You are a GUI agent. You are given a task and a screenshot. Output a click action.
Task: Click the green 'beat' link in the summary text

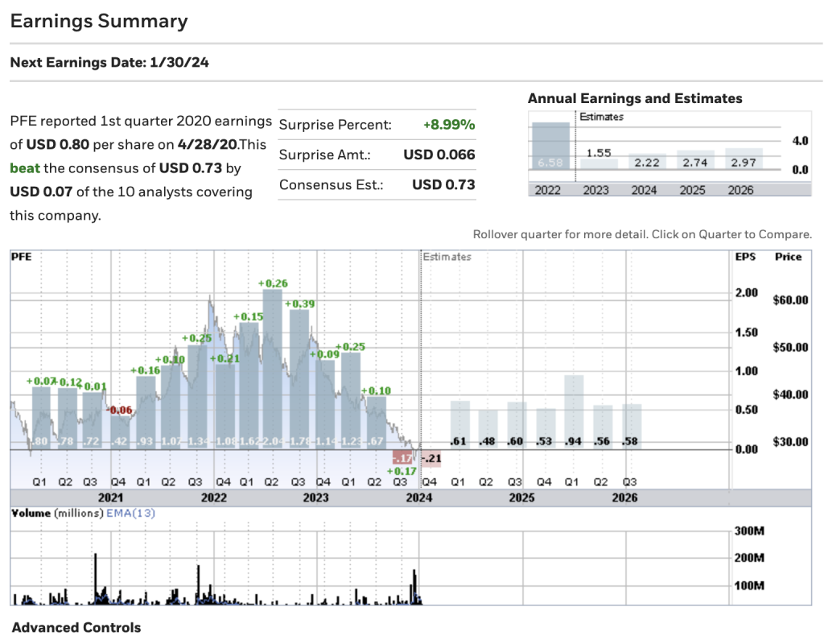tap(25, 168)
